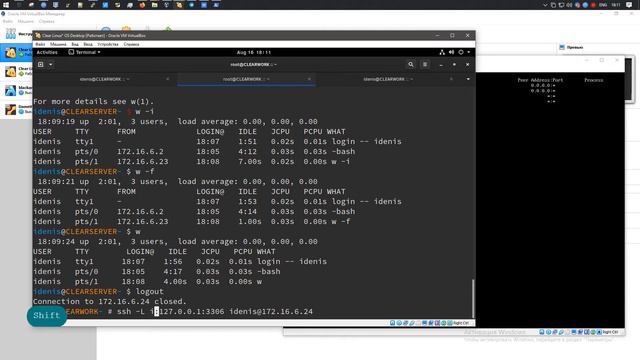Viewport: 640px width, 360px height.
Task: Open terminal search with the magnifier icon
Action: click(411, 64)
